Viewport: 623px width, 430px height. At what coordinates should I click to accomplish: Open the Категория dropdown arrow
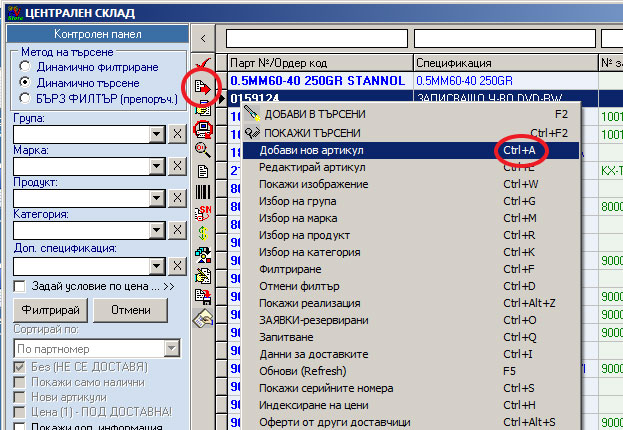[x=157, y=230]
